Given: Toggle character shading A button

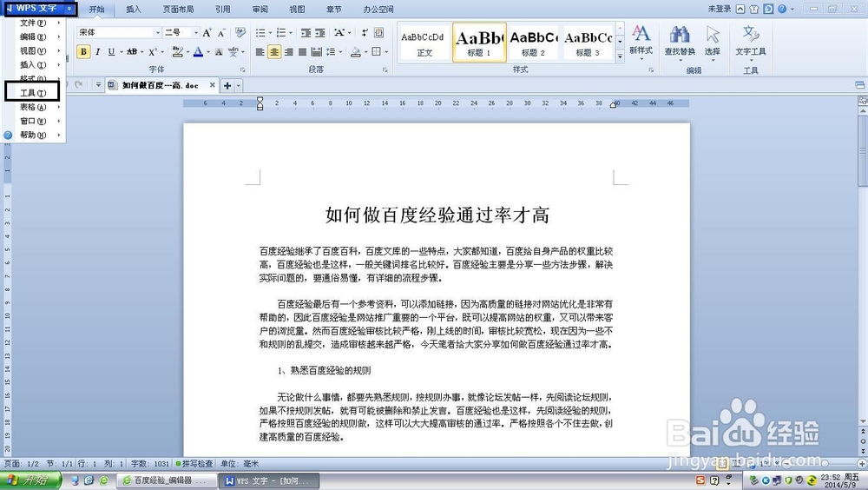Looking at the screenshot, I should click(219, 52).
